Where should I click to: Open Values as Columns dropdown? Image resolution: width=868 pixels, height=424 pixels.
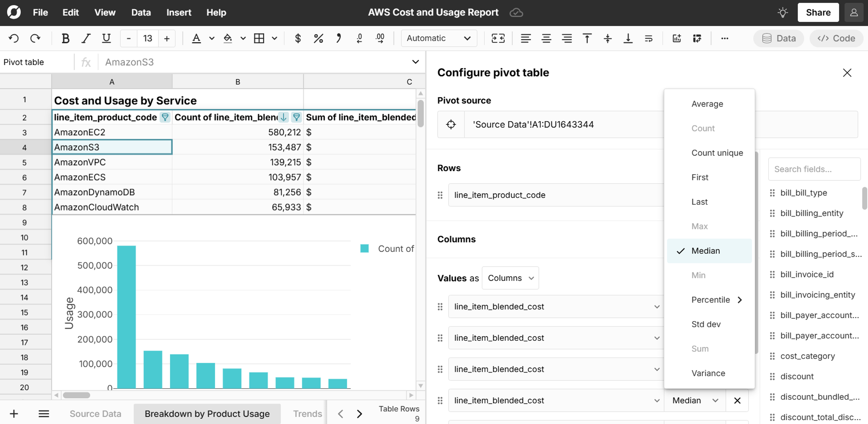(510, 278)
